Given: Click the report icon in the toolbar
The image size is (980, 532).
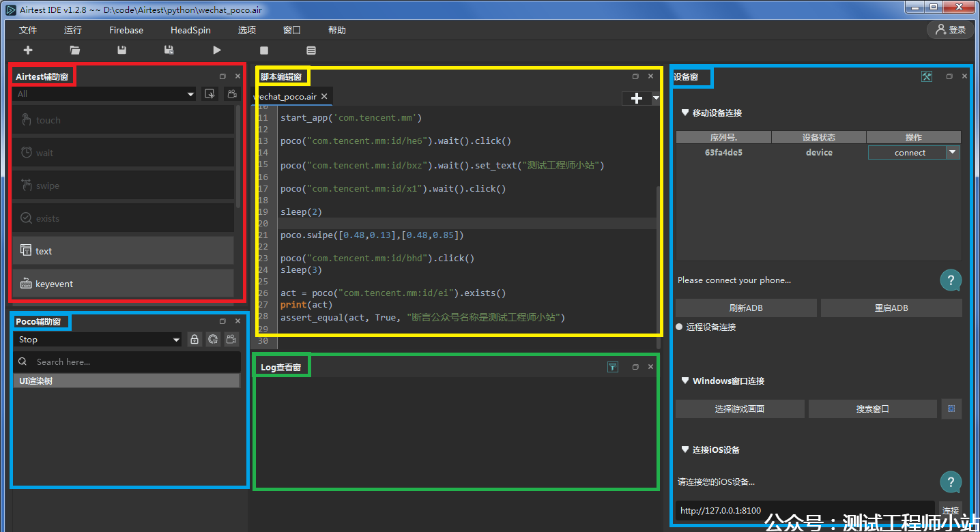Looking at the screenshot, I should coord(311,50).
